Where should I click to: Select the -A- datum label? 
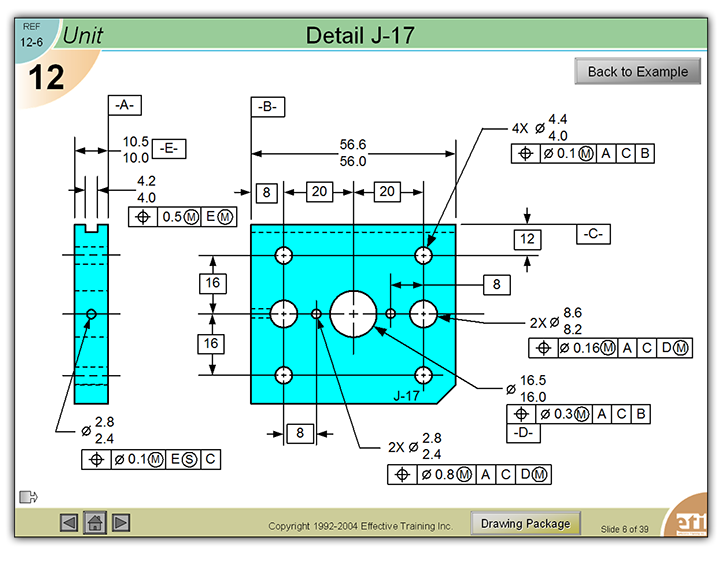(x=124, y=105)
